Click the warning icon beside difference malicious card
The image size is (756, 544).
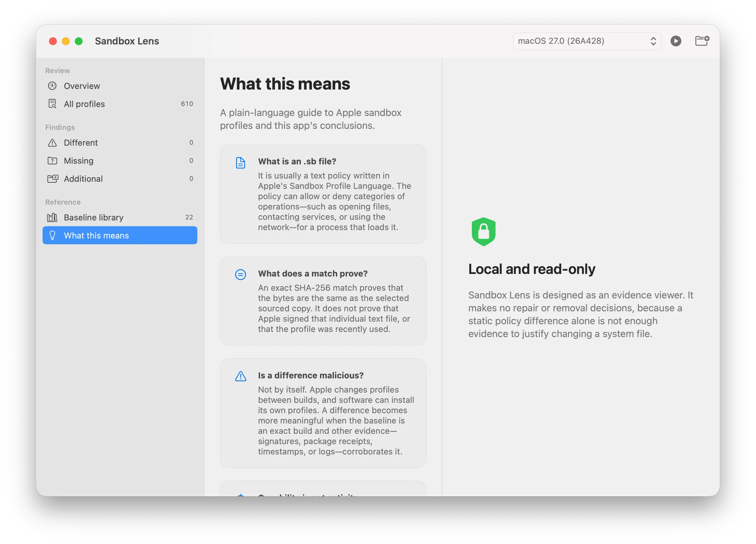[x=240, y=376]
